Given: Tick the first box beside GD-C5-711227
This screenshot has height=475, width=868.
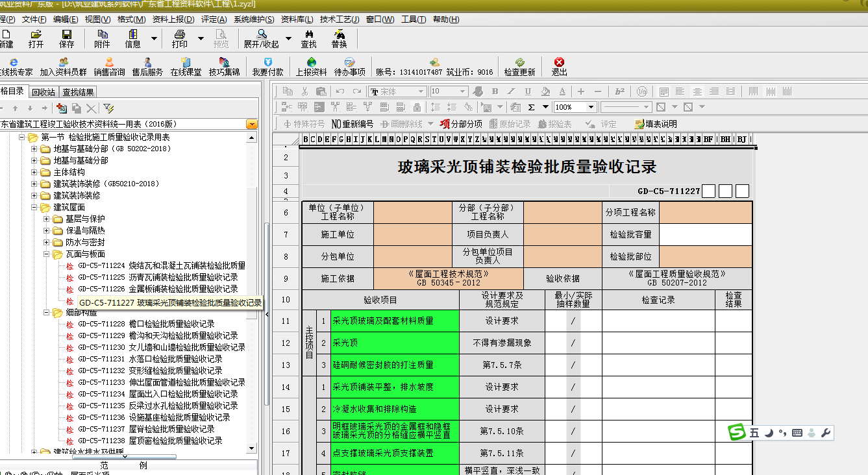Looking at the screenshot, I should 708,191.
